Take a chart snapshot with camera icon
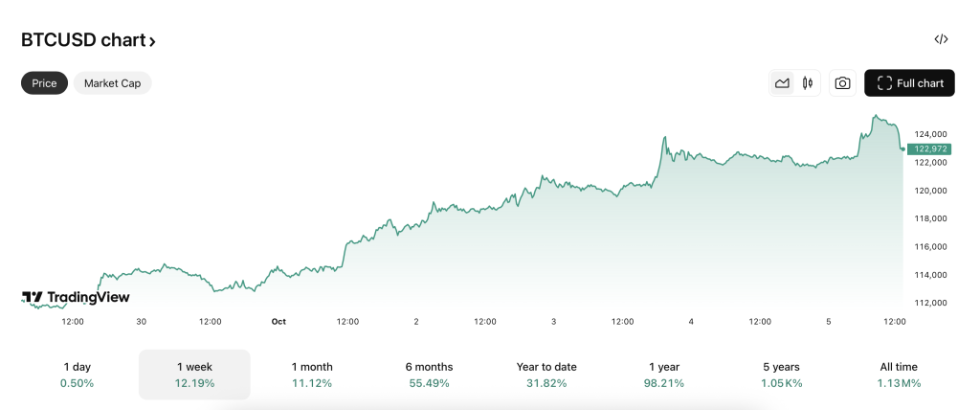This screenshot has width=980, height=410. click(x=842, y=83)
